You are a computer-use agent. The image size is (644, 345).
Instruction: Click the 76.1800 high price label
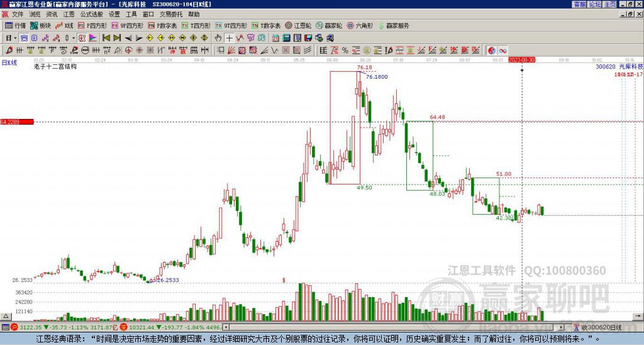[377, 77]
